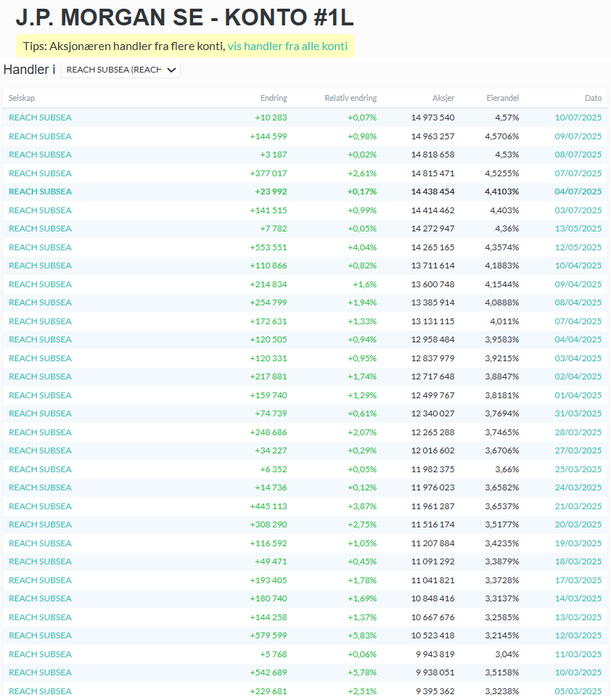Screen dimensions: 611x700
Task: Open the date link 03/07/2025
Action: click(578, 210)
